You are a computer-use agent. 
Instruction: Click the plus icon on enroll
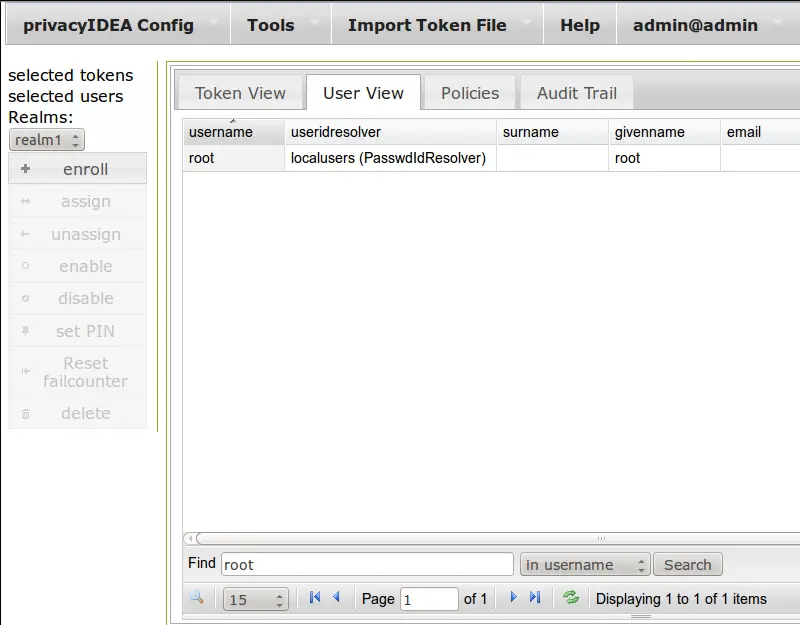pyautogui.click(x=26, y=168)
